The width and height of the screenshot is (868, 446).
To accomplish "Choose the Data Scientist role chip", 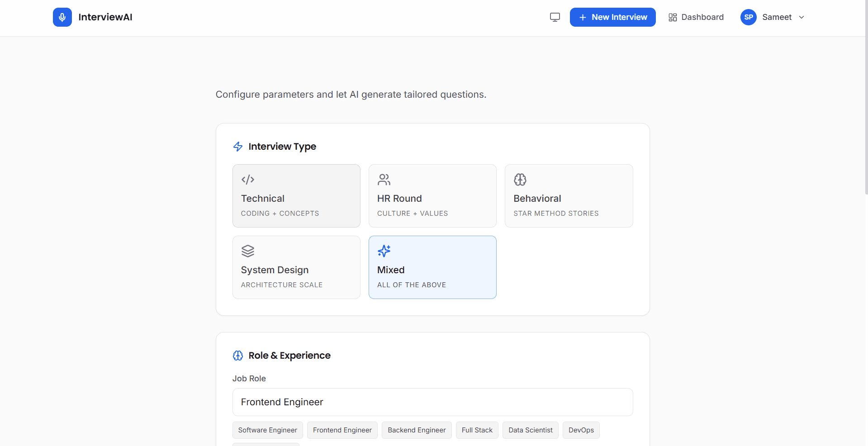I will (x=531, y=430).
